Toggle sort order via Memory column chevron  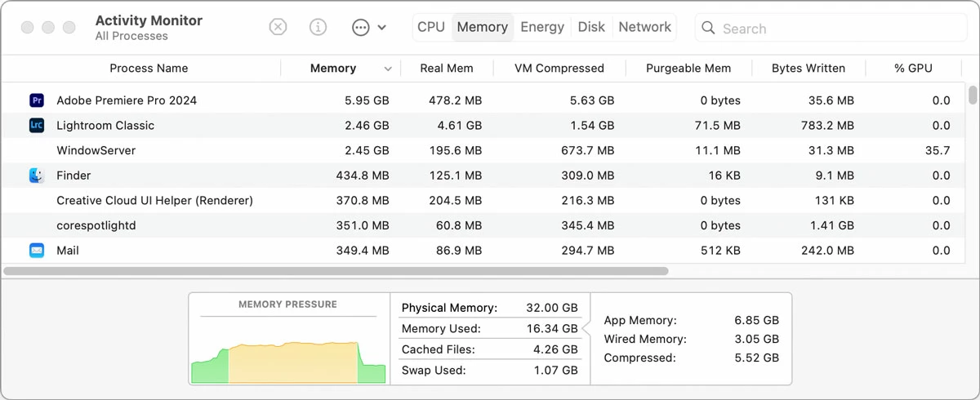tap(388, 69)
